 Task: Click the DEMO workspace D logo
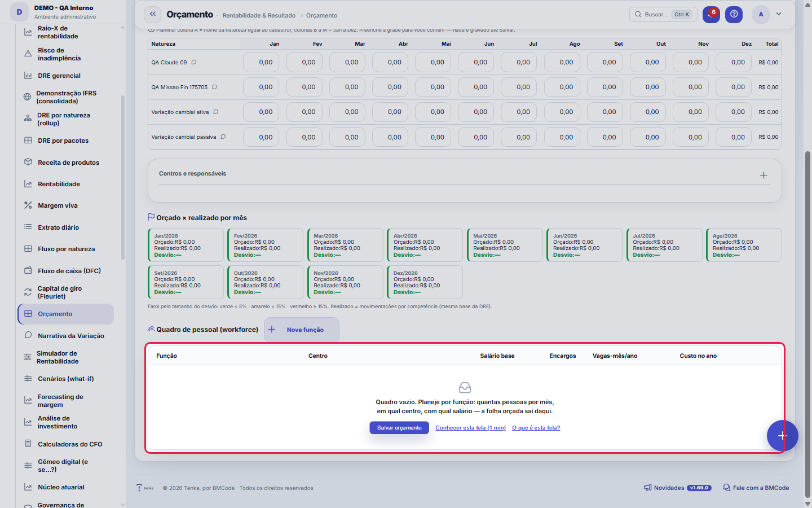pos(19,12)
